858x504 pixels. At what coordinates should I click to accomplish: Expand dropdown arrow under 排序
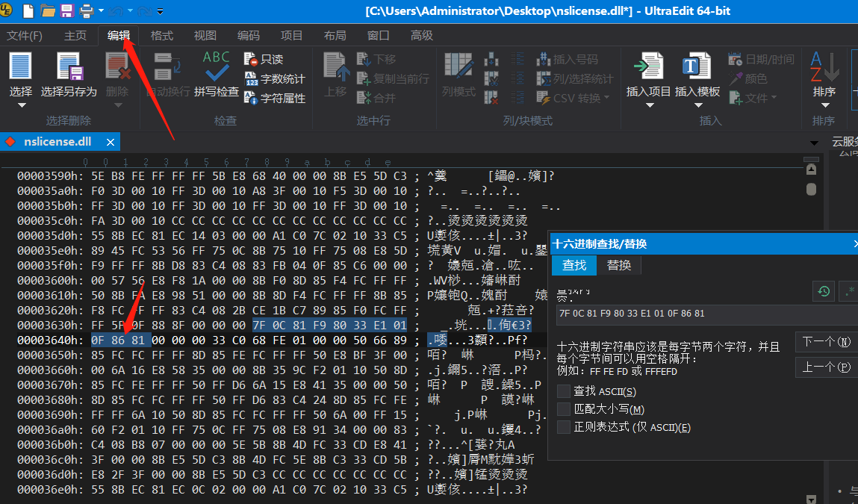(x=824, y=105)
